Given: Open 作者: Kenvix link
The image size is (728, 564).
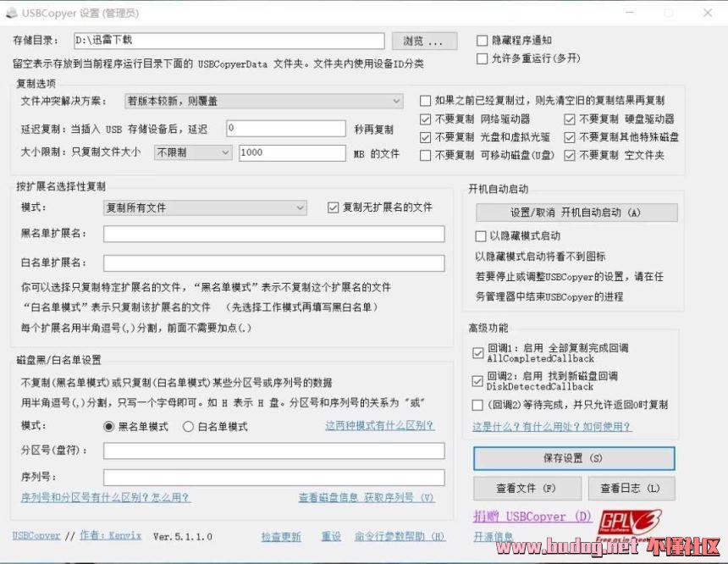Looking at the screenshot, I should click(111, 536).
